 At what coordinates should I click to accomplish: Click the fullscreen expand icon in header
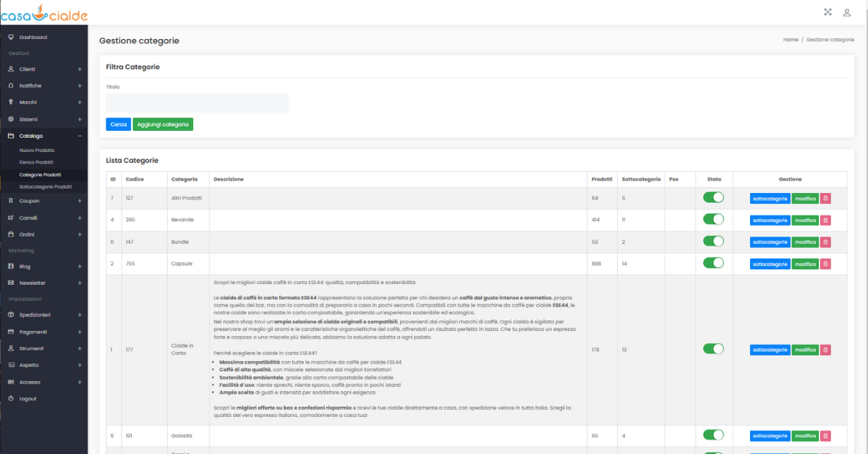point(827,12)
